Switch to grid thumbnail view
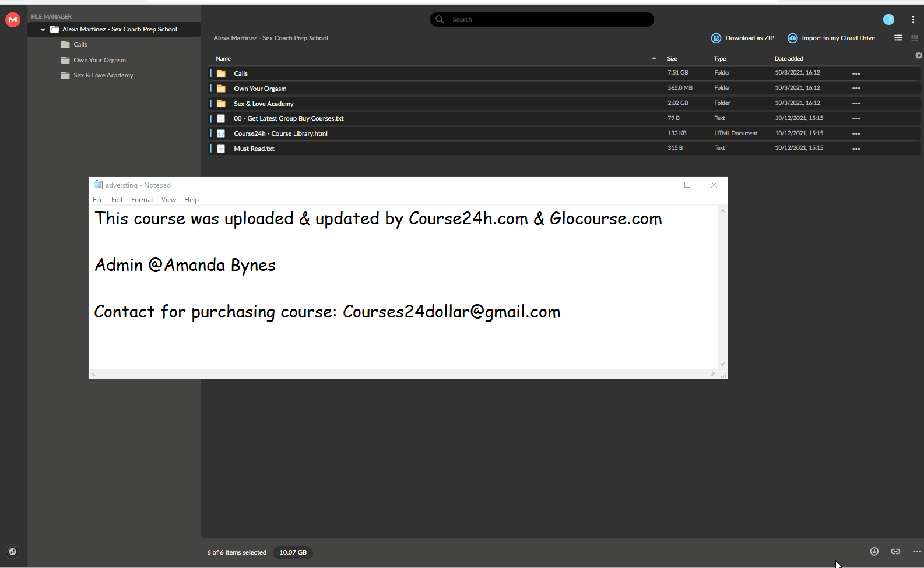The image size is (924, 568). [x=915, y=38]
